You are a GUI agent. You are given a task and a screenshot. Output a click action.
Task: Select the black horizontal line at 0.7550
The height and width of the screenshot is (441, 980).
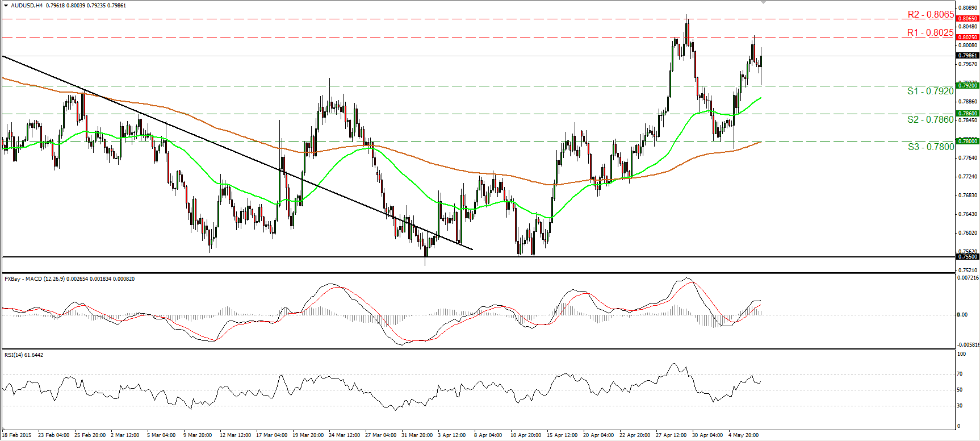(479, 257)
